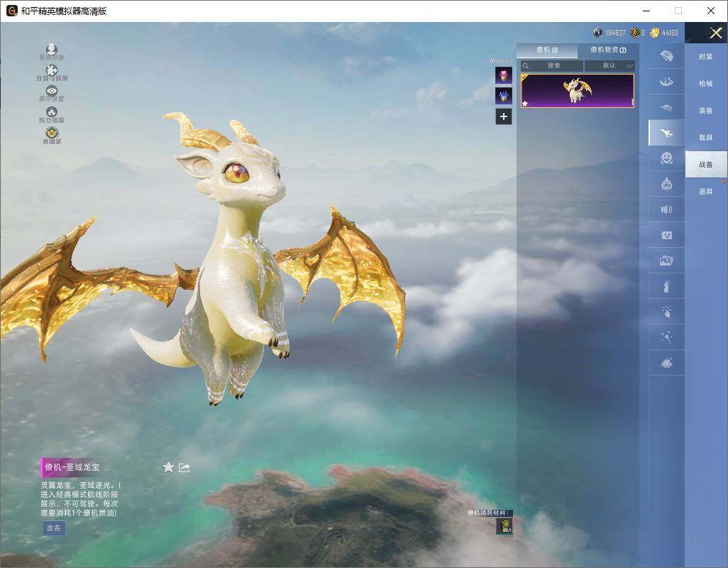Close the inventory with the X icon

point(715,33)
